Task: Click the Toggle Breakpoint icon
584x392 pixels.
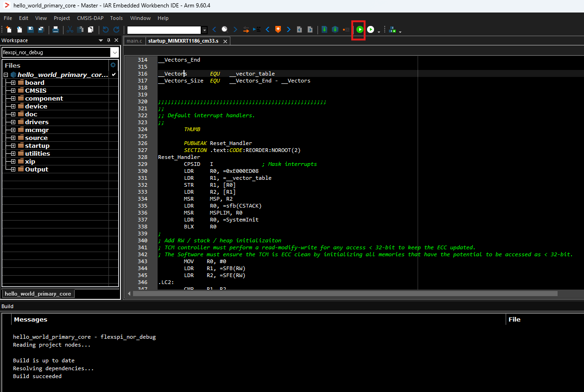Action: (346, 30)
